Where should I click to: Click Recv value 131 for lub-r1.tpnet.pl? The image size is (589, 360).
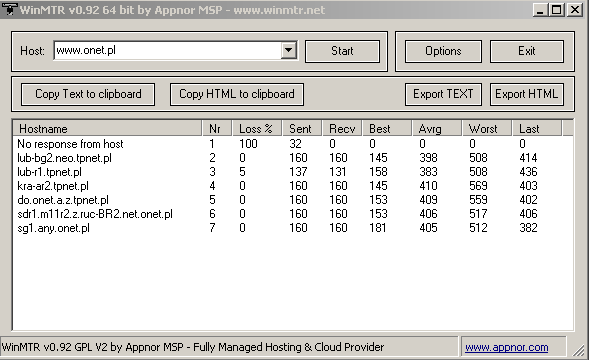tap(338, 172)
